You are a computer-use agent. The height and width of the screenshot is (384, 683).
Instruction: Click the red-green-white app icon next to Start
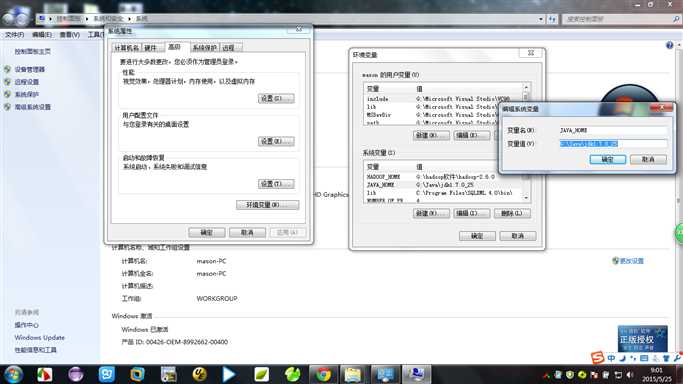44,374
